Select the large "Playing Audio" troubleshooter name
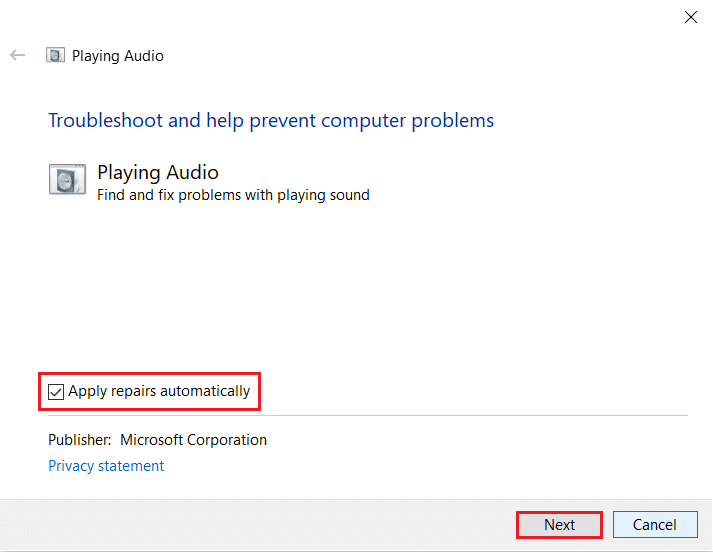This screenshot has height=552, width=713. [x=158, y=173]
